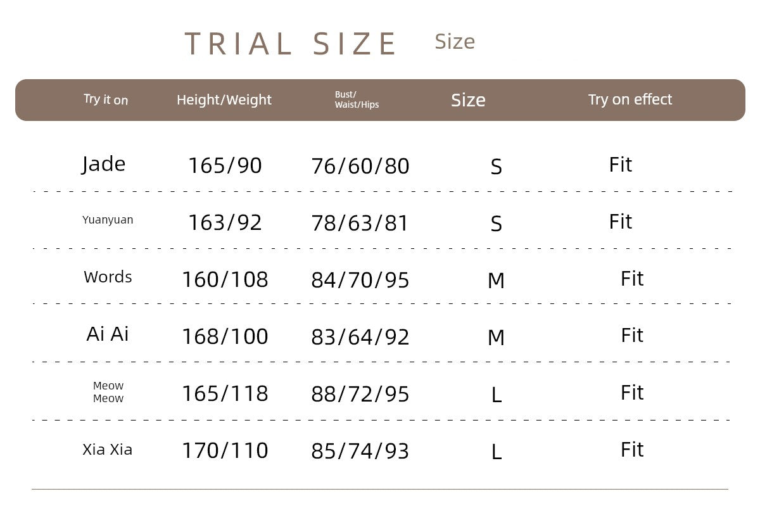Select the 160/108 height/weight cell
Screen dimensions: 760x532
225,279
